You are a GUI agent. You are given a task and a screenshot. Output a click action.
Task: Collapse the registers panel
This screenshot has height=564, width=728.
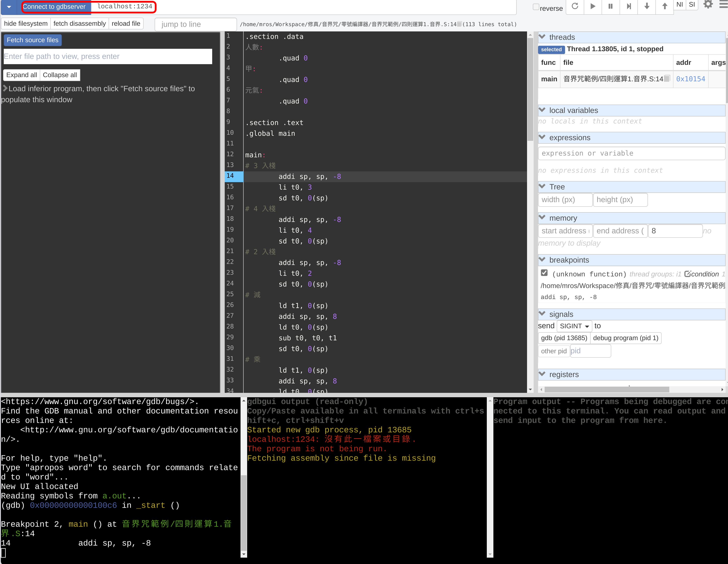pyautogui.click(x=543, y=374)
